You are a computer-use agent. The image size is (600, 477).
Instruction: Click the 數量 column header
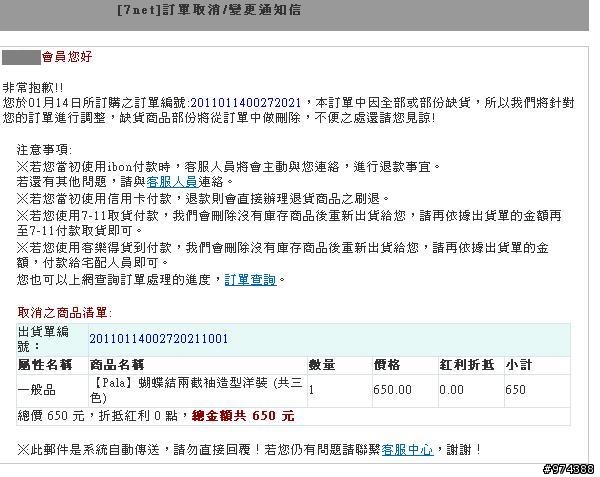(322, 365)
